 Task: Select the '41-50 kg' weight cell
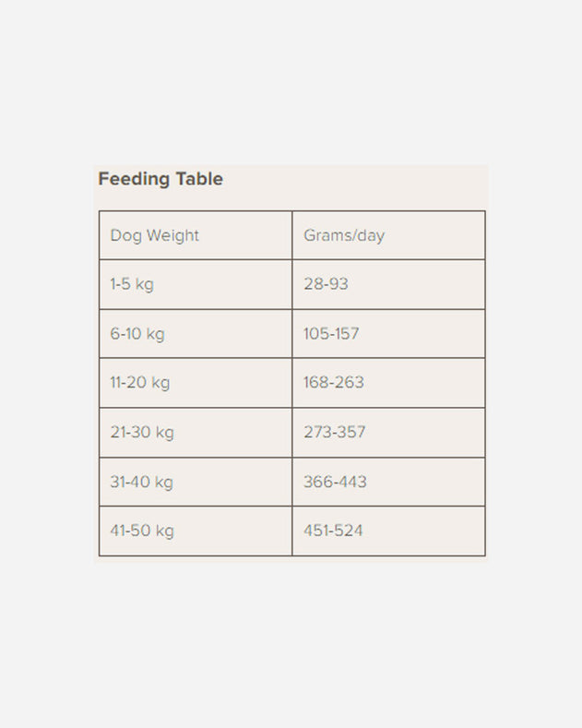(142, 531)
